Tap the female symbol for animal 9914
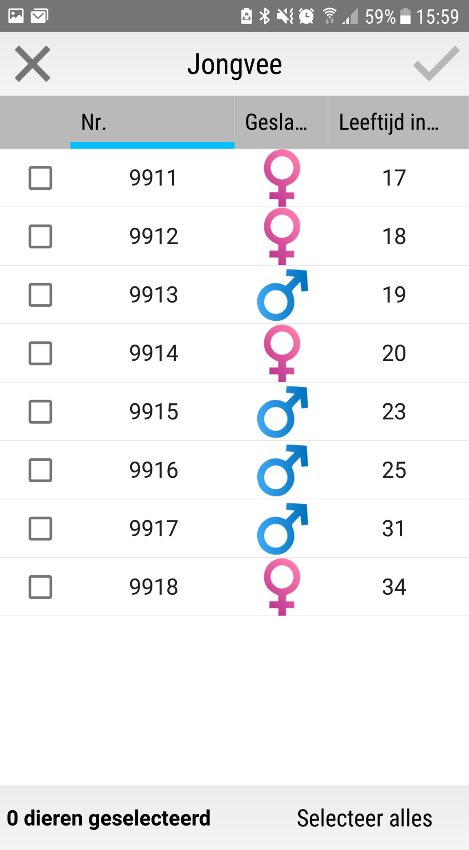 point(282,353)
